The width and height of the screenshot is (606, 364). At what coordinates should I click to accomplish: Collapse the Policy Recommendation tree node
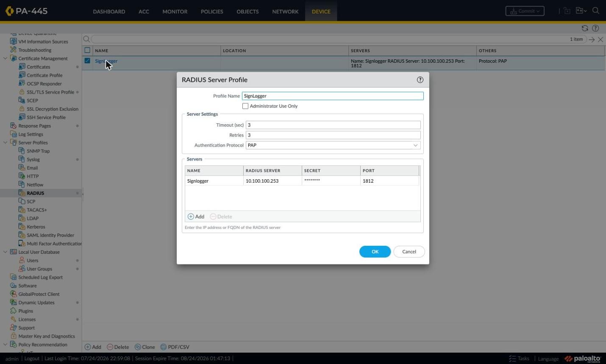pos(5,345)
